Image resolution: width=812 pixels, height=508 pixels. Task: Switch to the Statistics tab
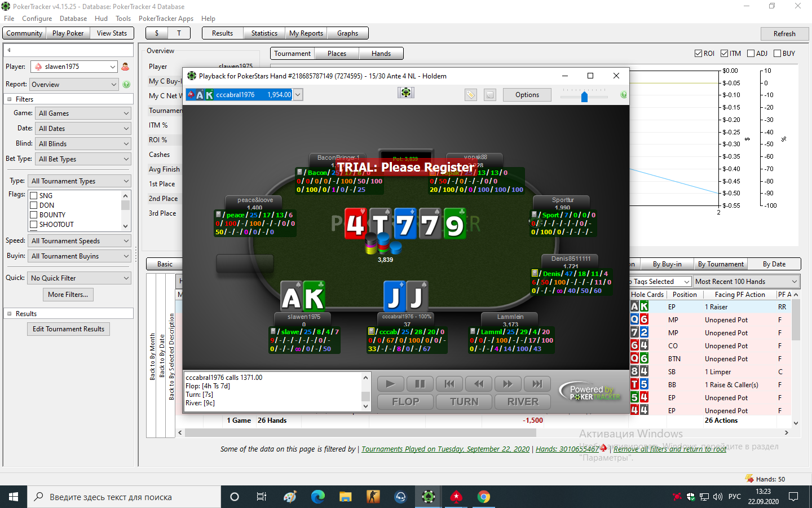click(x=264, y=33)
